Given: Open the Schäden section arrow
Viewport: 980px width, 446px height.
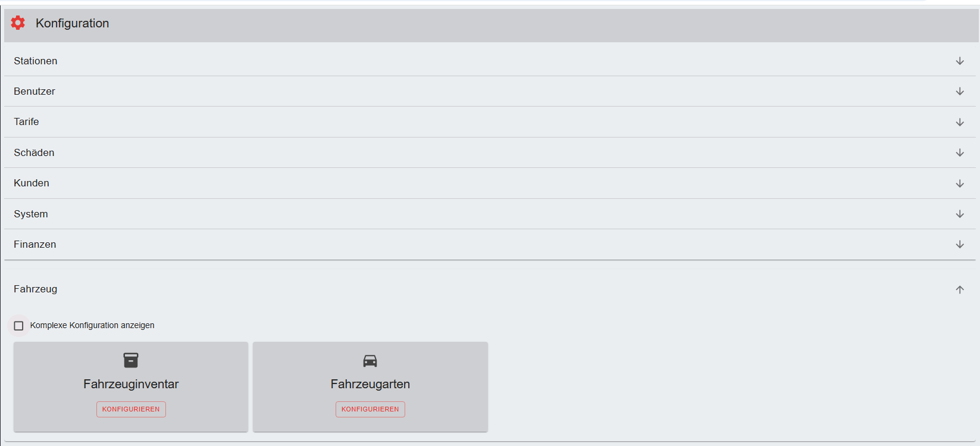Looking at the screenshot, I should (960, 153).
